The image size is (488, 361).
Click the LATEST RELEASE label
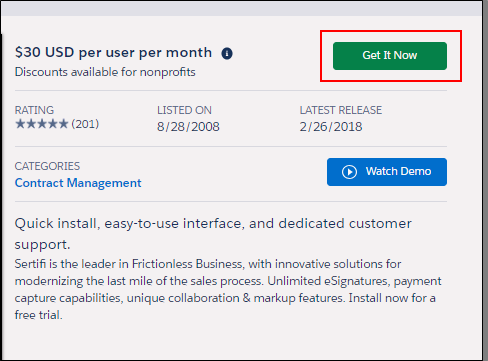[x=341, y=110]
